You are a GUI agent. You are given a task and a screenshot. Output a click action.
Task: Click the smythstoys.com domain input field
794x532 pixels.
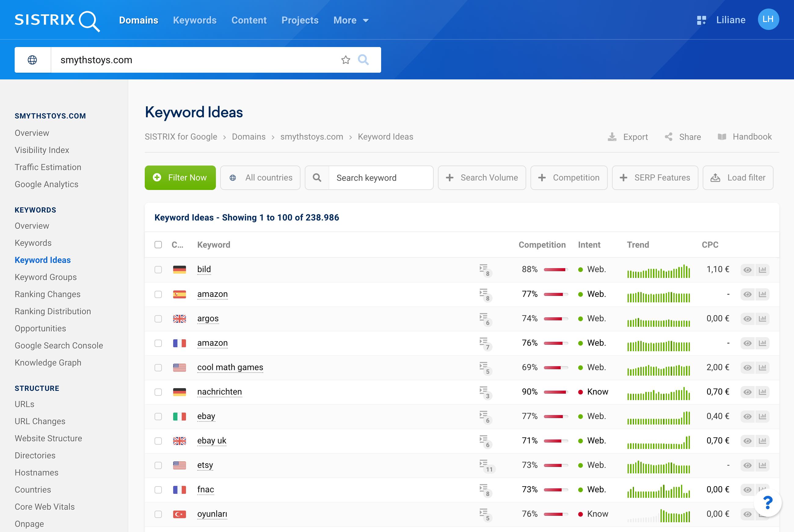195,60
